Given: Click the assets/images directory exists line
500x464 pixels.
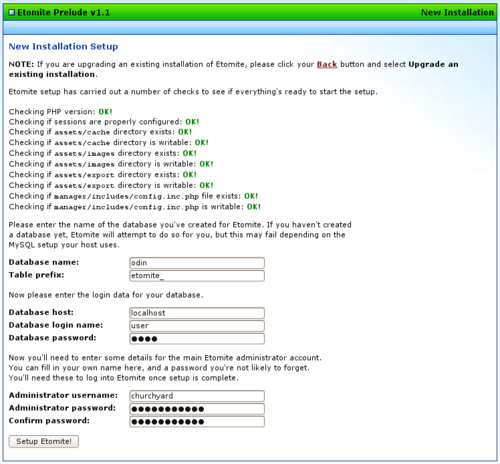Looking at the screenshot, I should tap(102, 153).
